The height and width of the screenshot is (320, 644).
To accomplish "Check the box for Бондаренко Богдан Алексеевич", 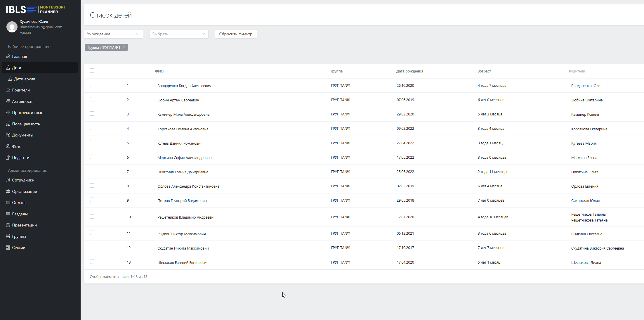I will coord(92,85).
